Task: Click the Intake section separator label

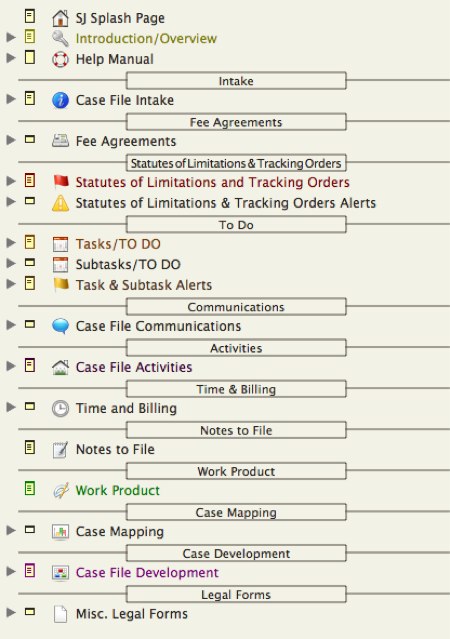Action: point(236,81)
